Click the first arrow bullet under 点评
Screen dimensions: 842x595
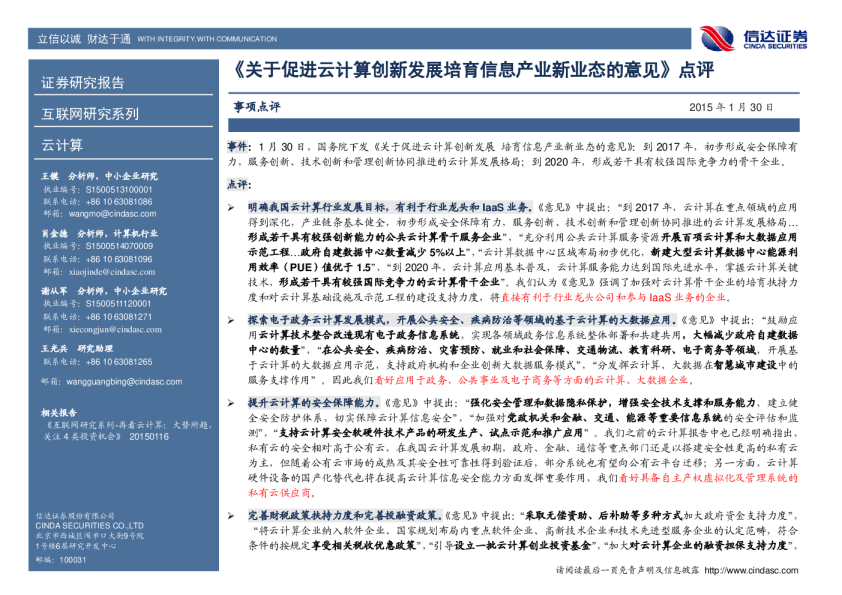231,202
